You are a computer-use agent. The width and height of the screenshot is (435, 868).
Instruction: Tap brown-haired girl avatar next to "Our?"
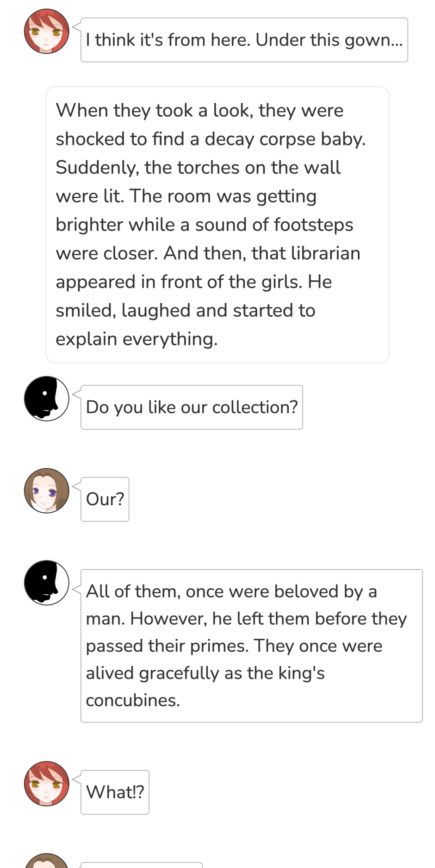pyautogui.click(x=46, y=491)
